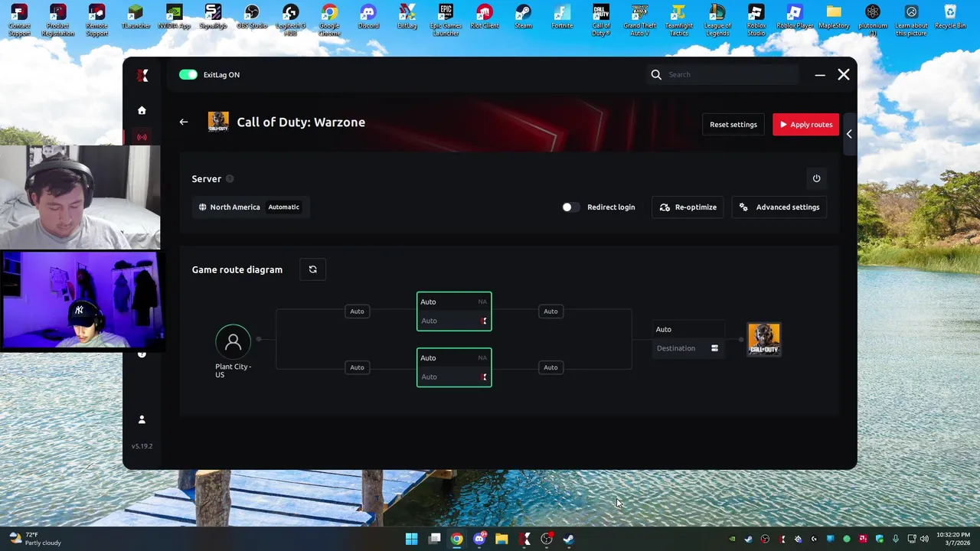Open the ExitLag home page icon

tap(142, 110)
